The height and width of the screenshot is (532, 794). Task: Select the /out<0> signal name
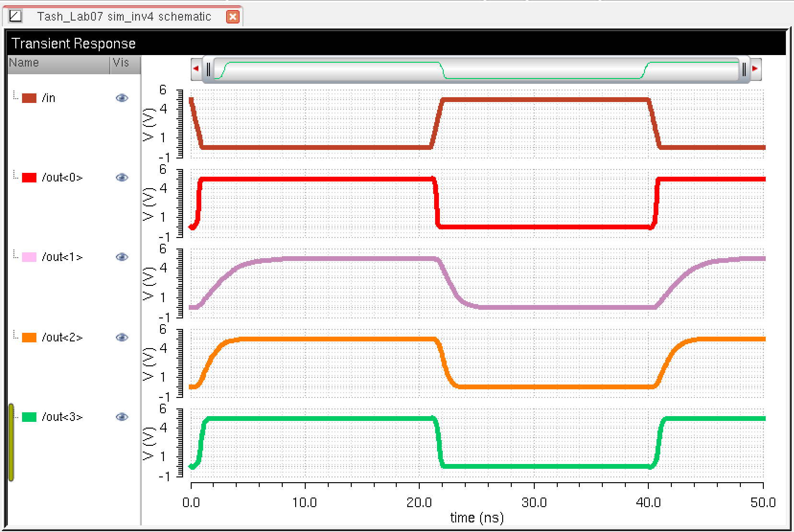(62, 178)
